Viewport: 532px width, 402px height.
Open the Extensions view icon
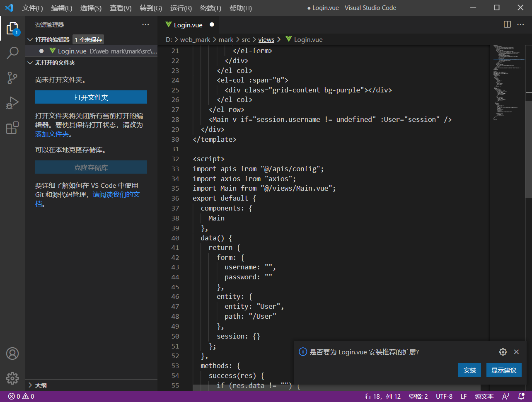tap(12, 128)
